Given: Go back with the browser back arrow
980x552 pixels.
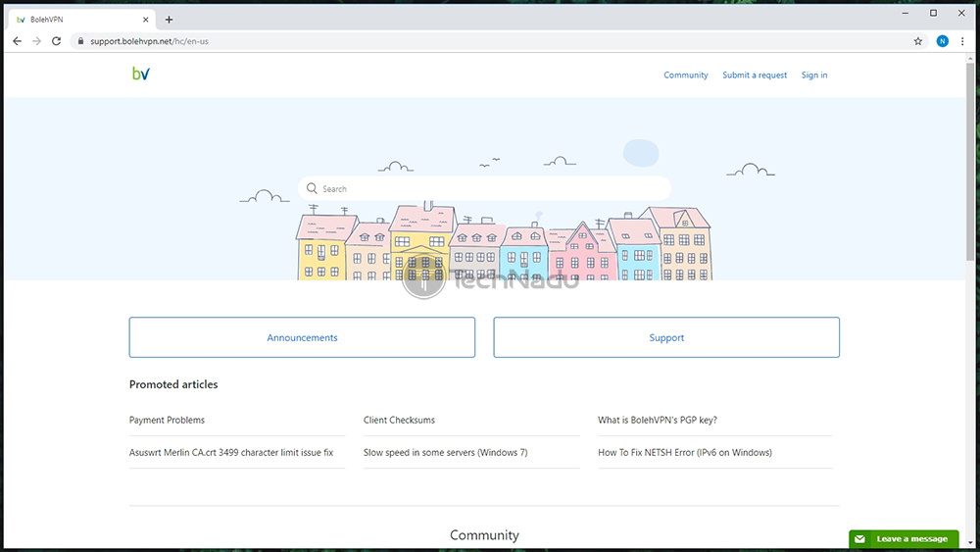Looking at the screenshot, I should click(17, 41).
